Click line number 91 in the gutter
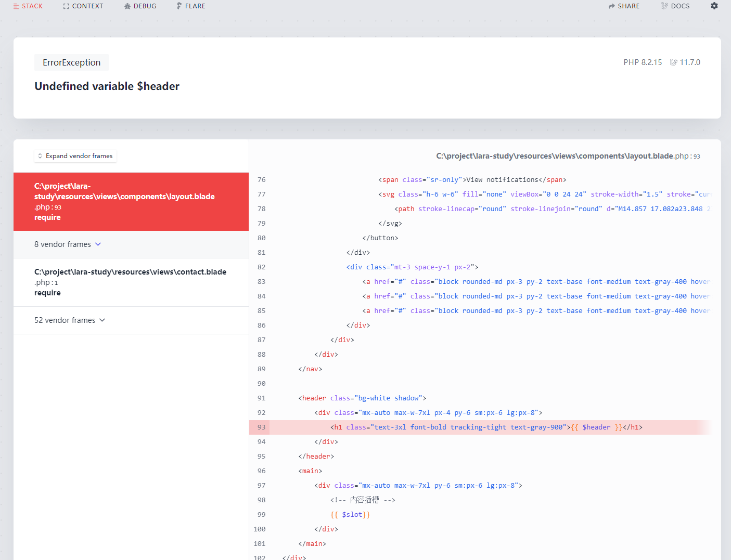Image resolution: width=731 pixels, height=560 pixels. click(261, 398)
